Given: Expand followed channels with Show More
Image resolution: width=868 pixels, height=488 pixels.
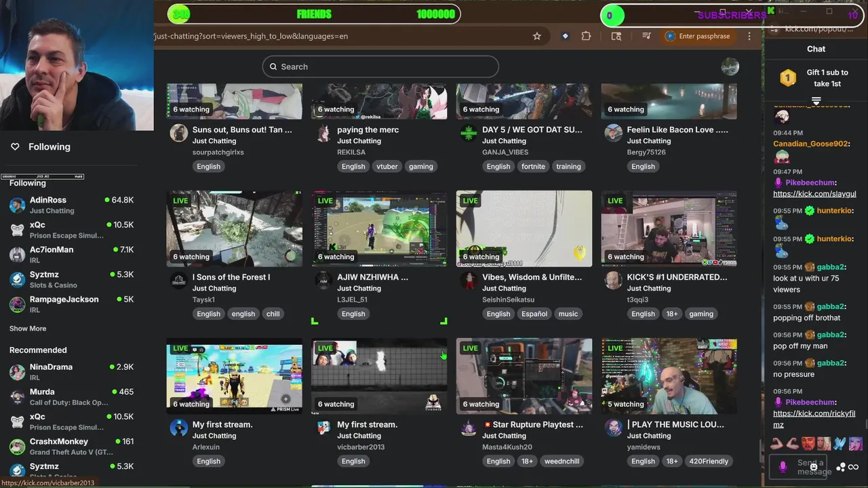Looking at the screenshot, I should (28, 329).
